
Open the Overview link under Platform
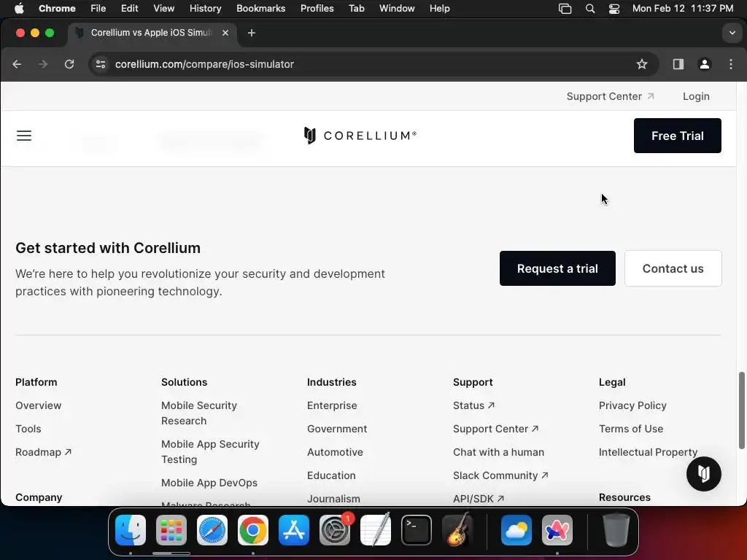pos(38,405)
